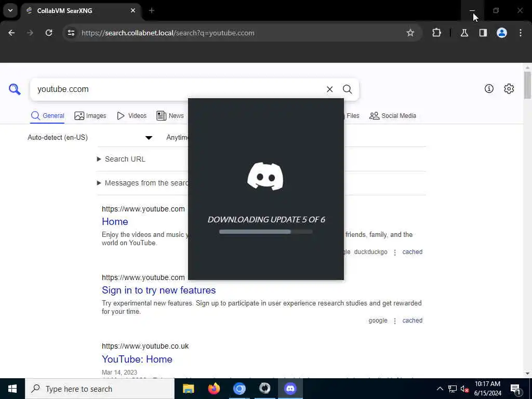Minimize the browser window
The height and width of the screenshot is (399, 532).
472,10
